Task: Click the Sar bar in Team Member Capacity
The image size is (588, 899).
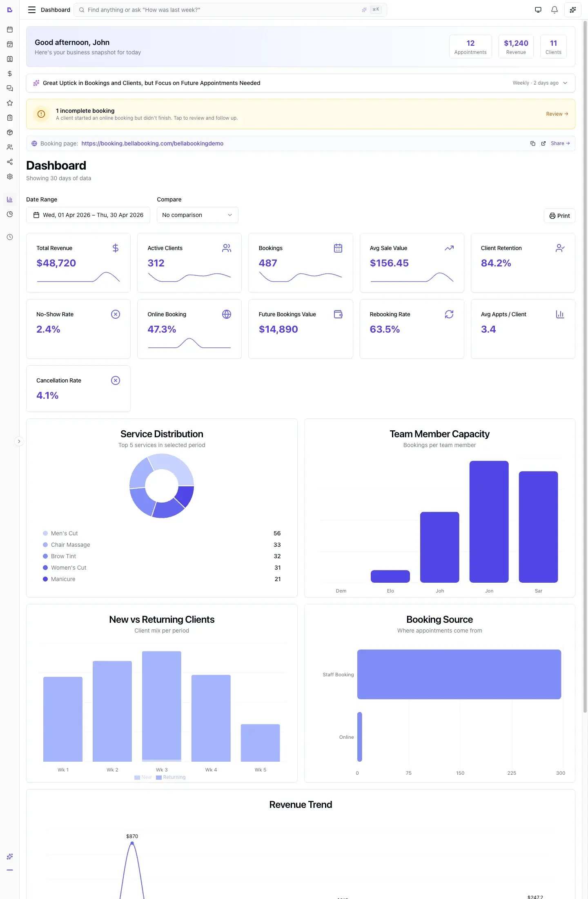Action: [538, 527]
